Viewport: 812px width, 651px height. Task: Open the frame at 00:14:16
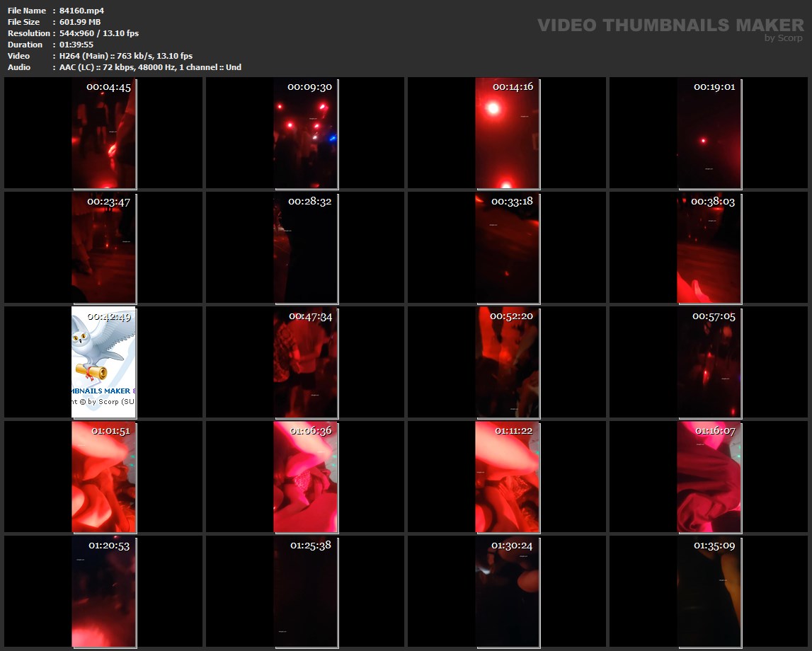(x=508, y=134)
